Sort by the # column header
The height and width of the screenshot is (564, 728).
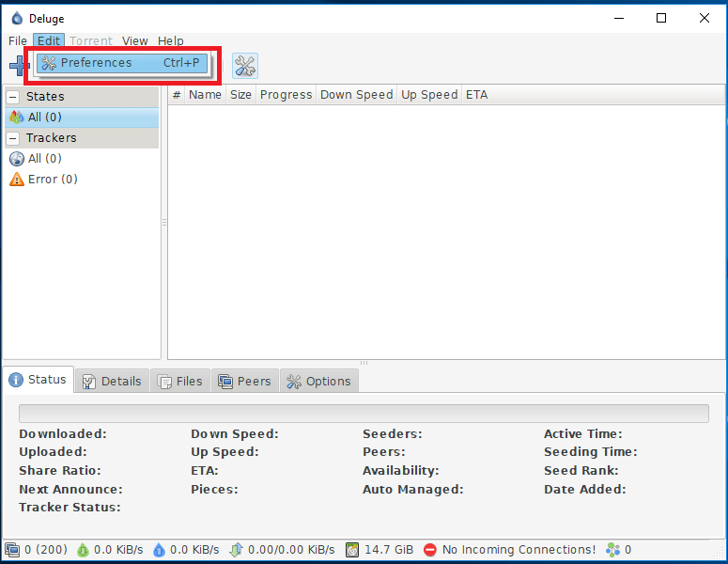[177, 95]
